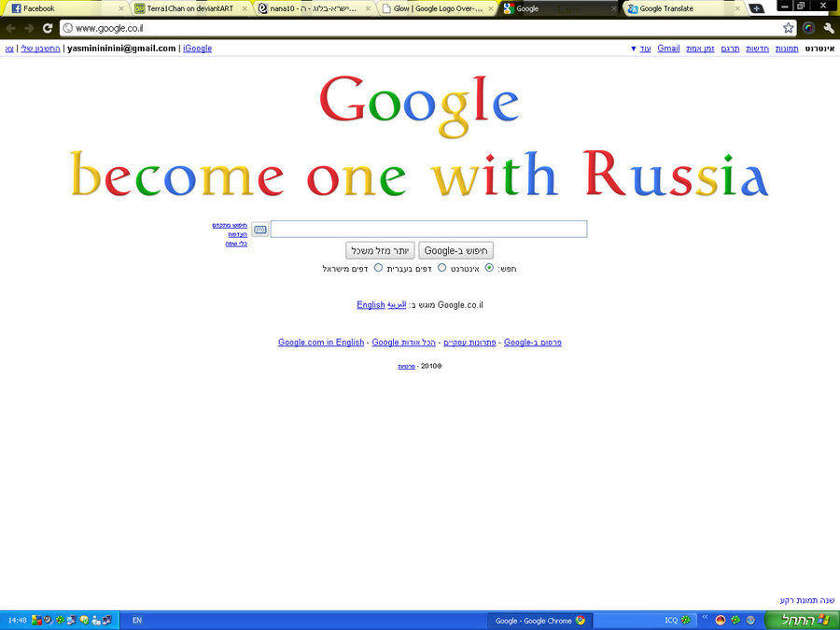
Task: Switch to the Glow Google Logo tab
Action: coord(436,8)
